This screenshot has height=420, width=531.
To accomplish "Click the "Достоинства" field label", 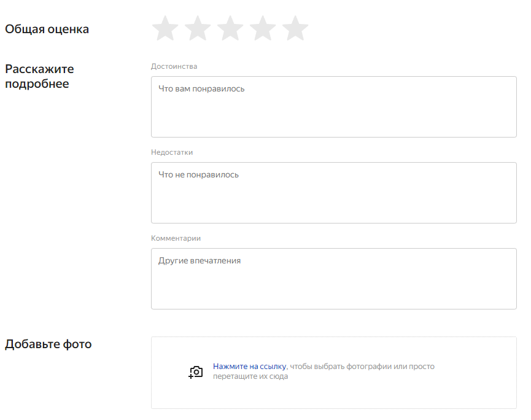I will (174, 66).
